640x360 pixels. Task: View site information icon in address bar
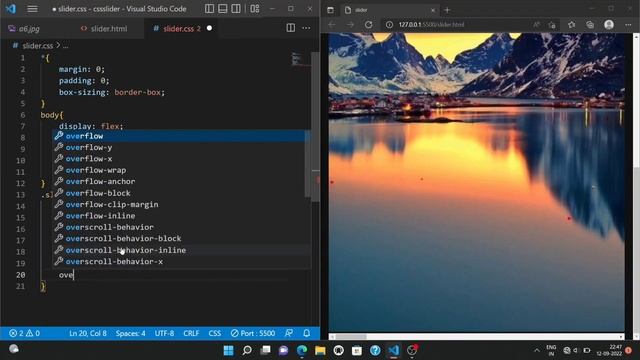pos(389,24)
